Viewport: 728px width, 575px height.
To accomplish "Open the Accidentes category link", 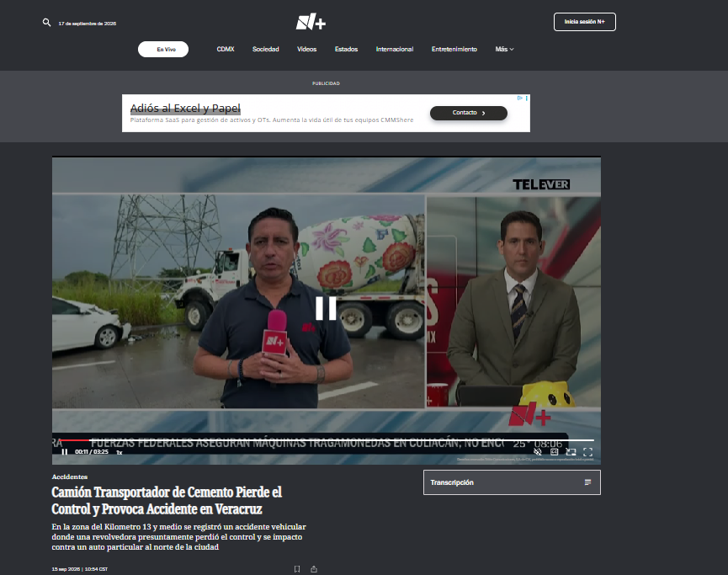I will (70, 477).
